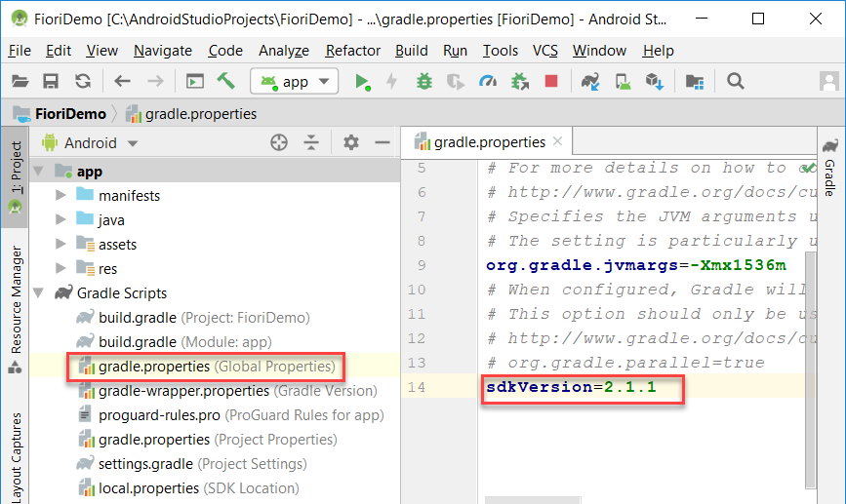Expand the res folder
This screenshot has height=504, width=846.
click(60, 268)
